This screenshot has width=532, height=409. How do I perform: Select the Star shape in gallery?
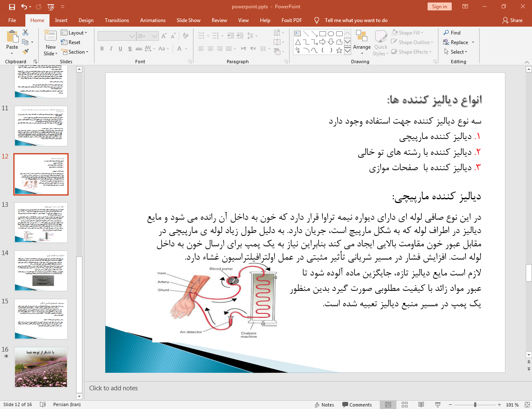(x=339, y=50)
